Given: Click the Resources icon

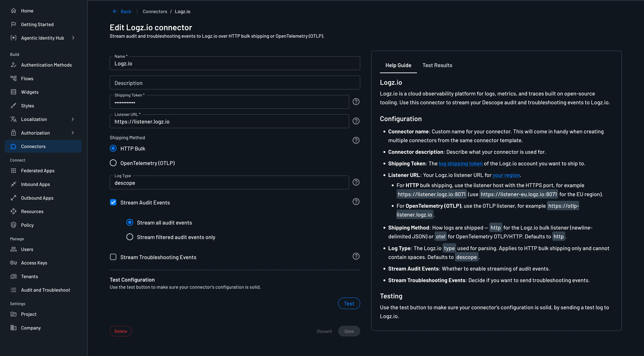Looking at the screenshot, I should [x=13, y=212].
